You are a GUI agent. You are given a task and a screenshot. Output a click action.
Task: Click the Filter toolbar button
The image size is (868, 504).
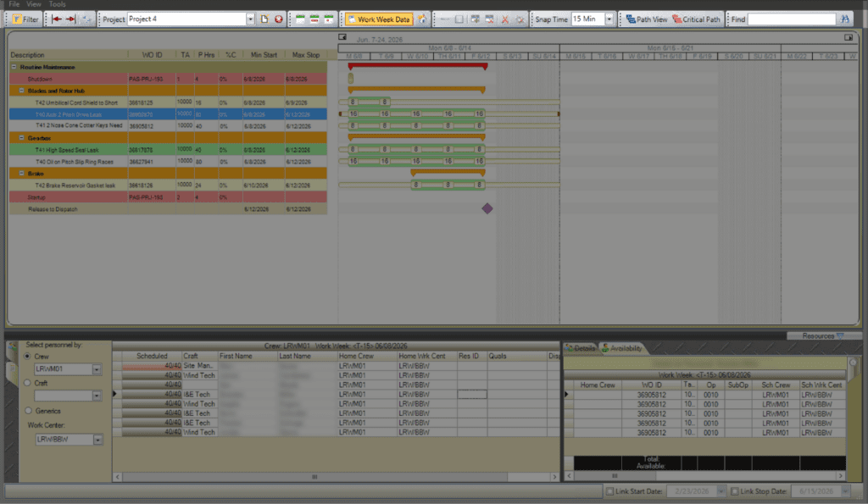24,19
